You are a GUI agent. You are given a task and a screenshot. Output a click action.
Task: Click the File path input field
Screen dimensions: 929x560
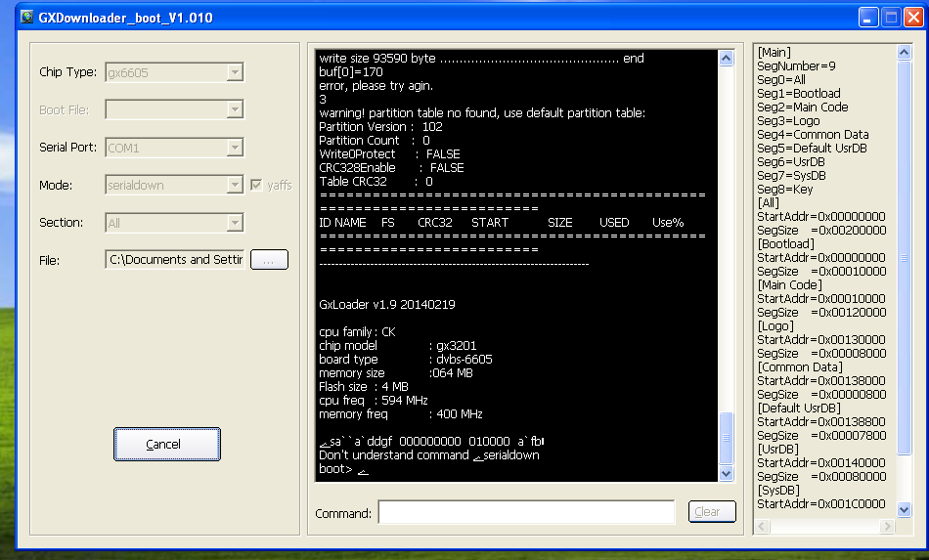pos(175,259)
